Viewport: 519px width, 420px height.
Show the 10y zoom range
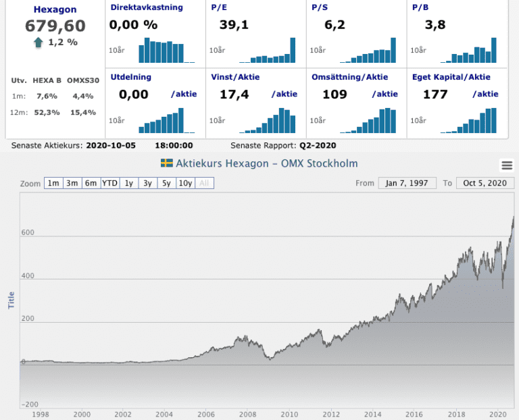pos(185,183)
